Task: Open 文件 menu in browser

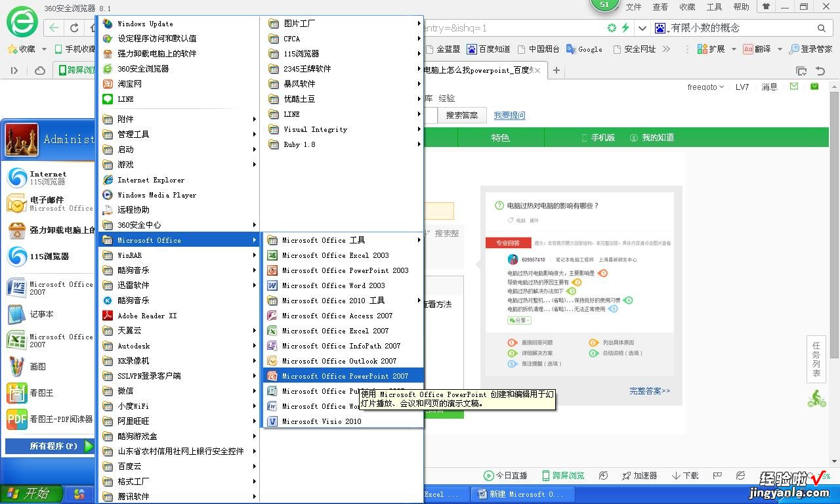Action: pos(633,7)
